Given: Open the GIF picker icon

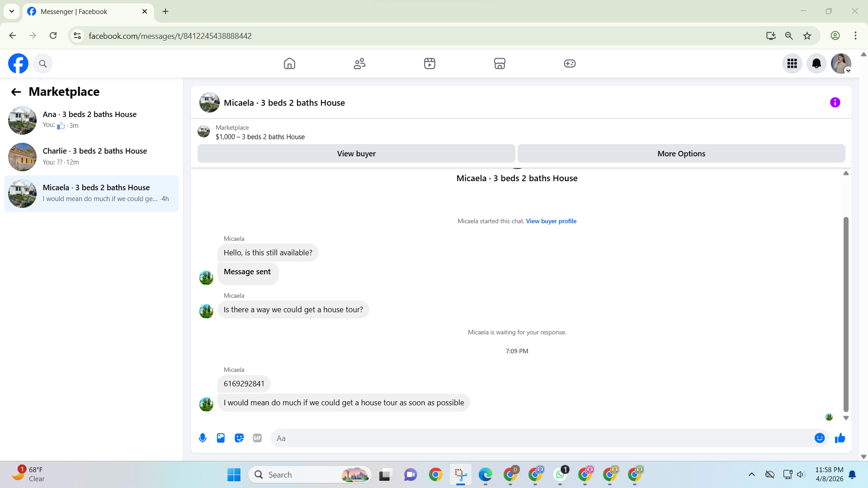Looking at the screenshot, I should click(x=257, y=438).
